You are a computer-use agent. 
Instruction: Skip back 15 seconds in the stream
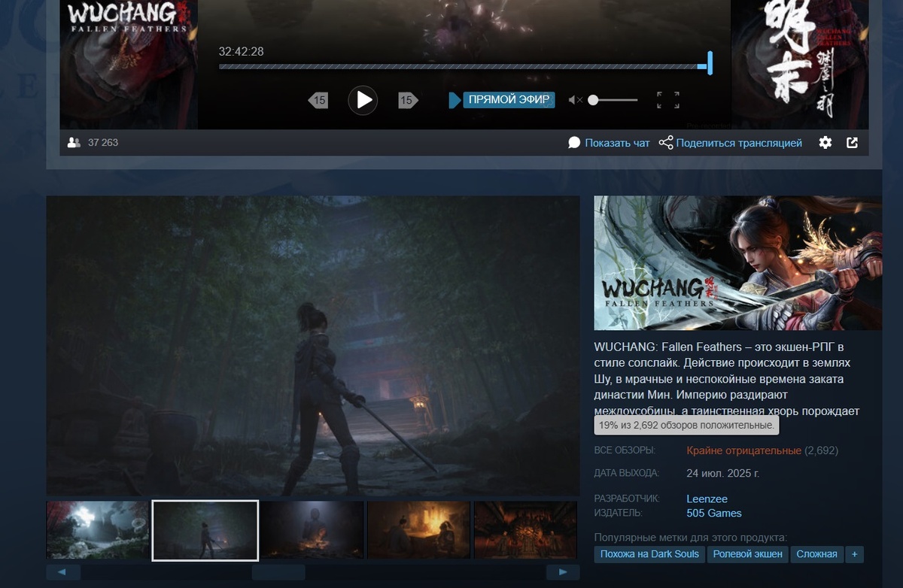click(x=319, y=100)
